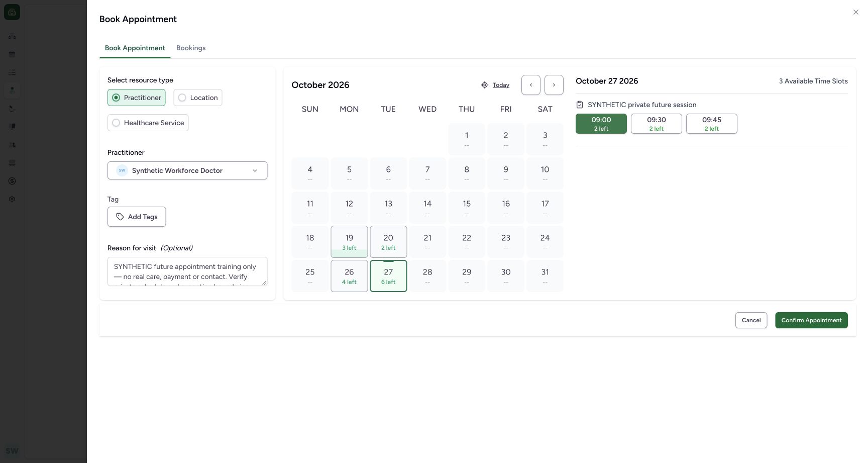Click the tag icon in Add Tags

click(120, 217)
